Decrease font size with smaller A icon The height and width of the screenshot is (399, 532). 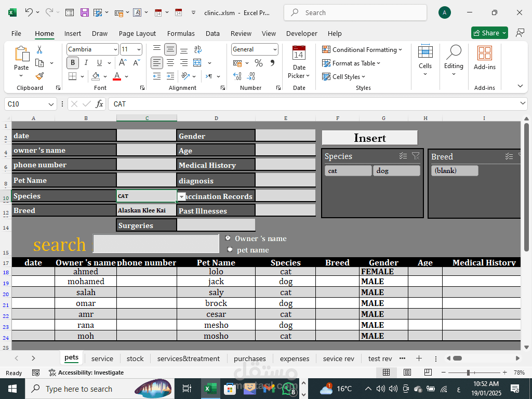coord(137,62)
